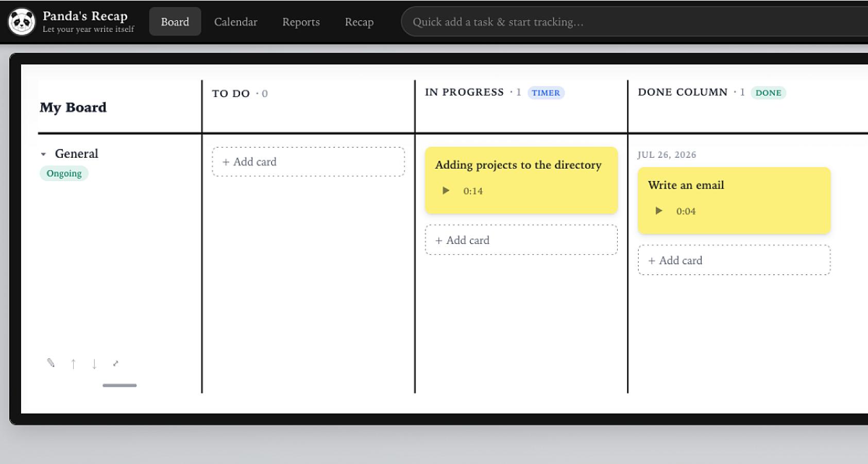Click the My Board title
This screenshot has height=464, width=868.
click(73, 107)
